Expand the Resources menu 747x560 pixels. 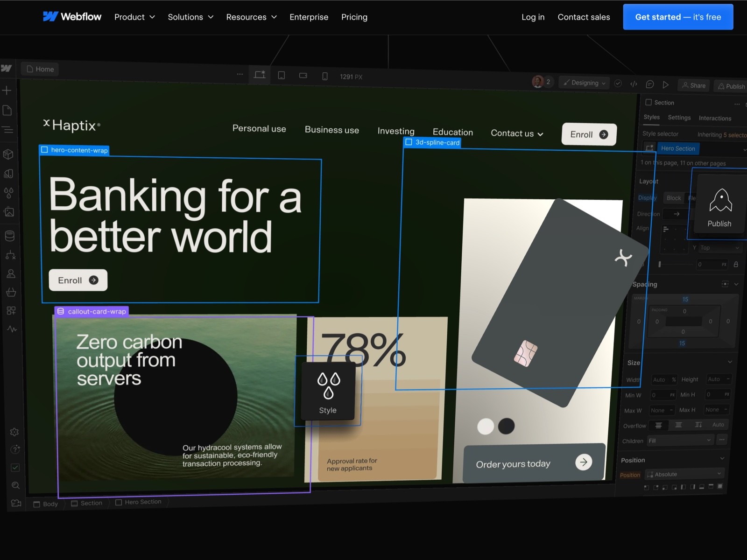pos(251,17)
